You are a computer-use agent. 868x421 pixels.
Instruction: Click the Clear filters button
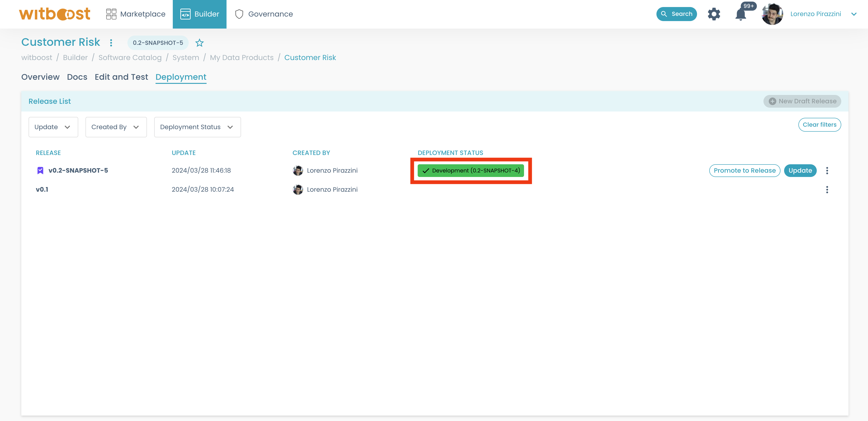[x=819, y=125]
